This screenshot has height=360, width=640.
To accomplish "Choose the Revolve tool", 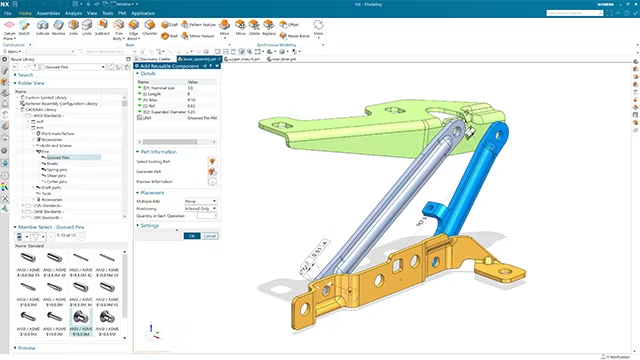I will pyautogui.click(x=58, y=28).
